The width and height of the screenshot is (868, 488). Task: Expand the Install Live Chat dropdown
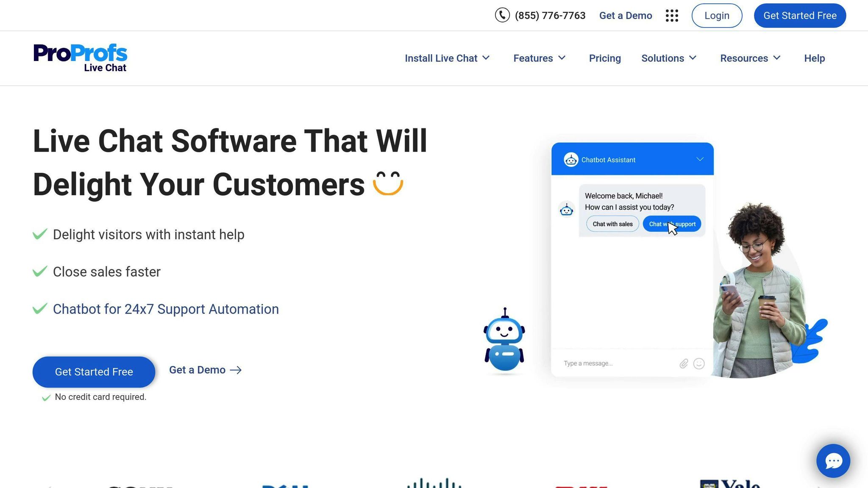447,58
